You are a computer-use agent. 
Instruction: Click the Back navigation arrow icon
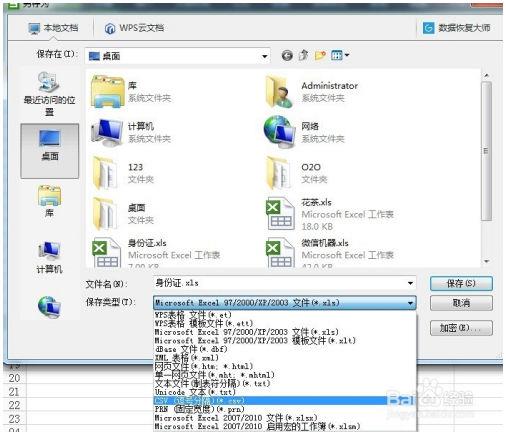point(287,55)
